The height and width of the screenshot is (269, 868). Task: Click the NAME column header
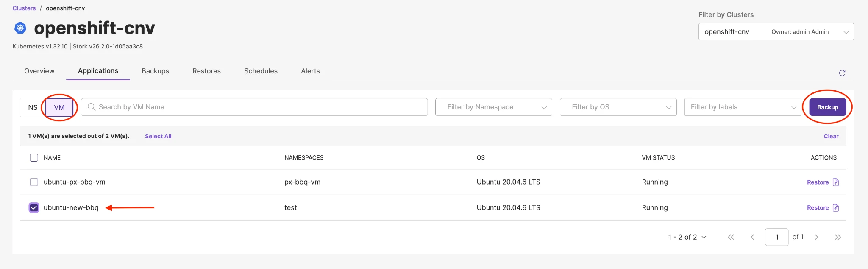coord(52,158)
